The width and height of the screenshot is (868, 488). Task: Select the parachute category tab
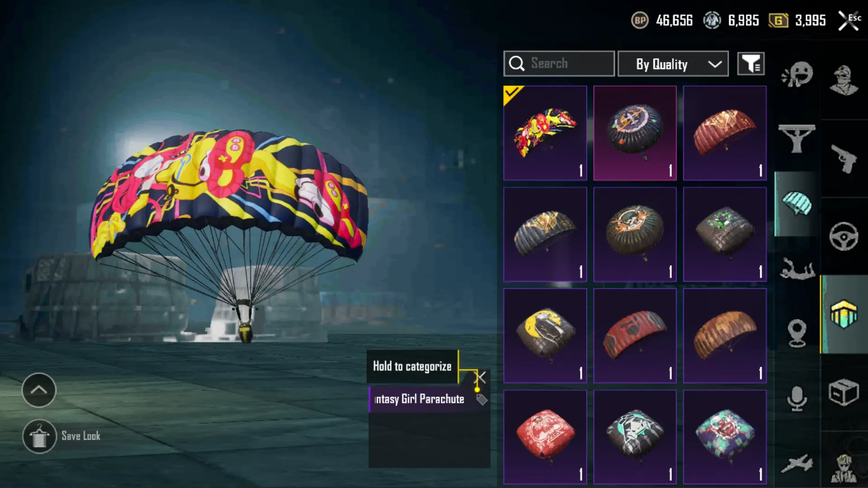click(x=797, y=204)
